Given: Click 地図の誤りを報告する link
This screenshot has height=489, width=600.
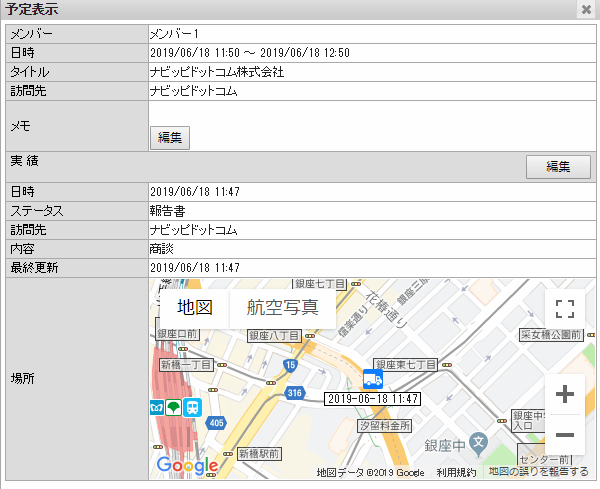Looking at the screenshot, I should tap(538, 472).
